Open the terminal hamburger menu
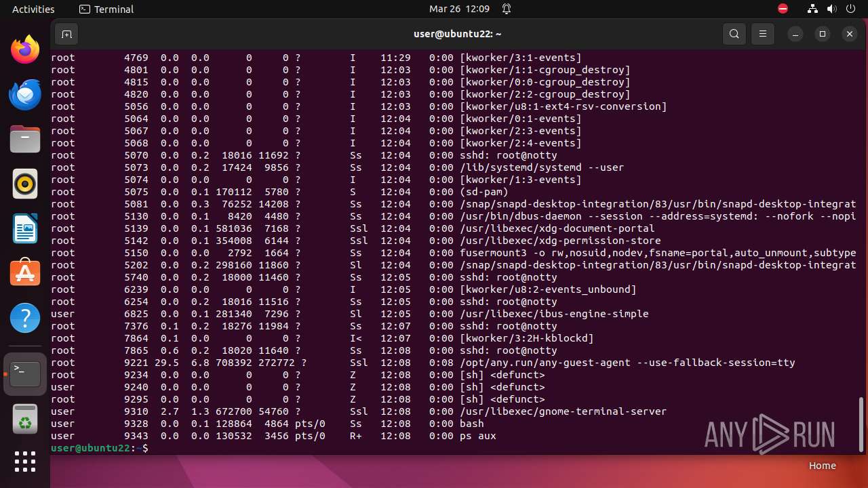The height and width of the screenshot is (488, 868). pos(763,34)
